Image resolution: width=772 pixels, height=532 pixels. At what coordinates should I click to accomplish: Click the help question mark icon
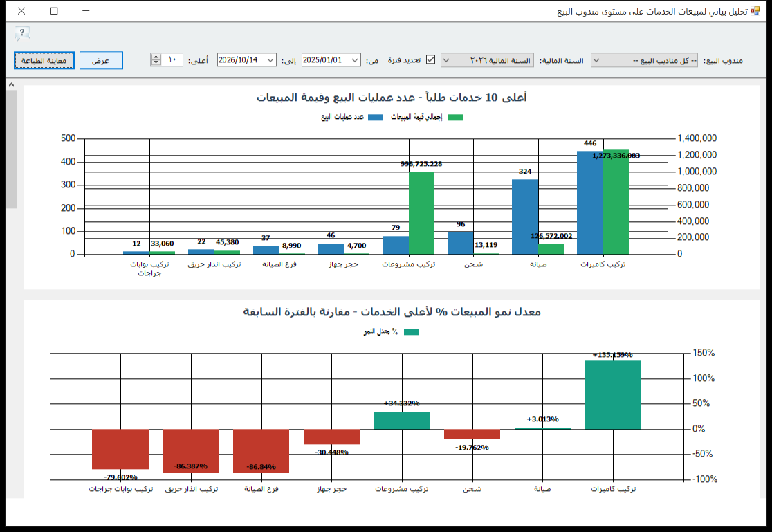point(21,33)
